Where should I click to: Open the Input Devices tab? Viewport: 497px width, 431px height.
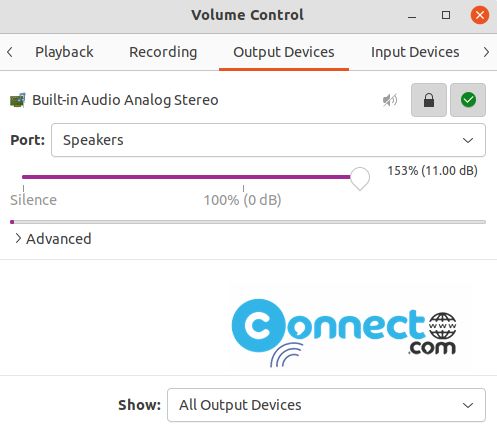point(415,52)
